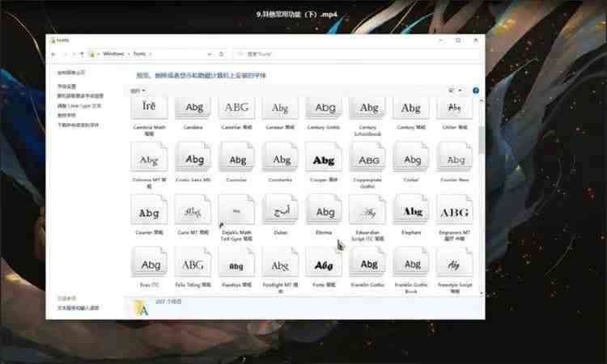
Task: Expand the Organize dropdown menu
Action: [136, 91]
